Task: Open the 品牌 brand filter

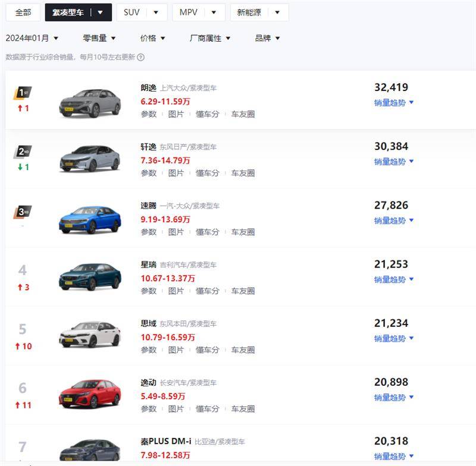Action: click(267, 38)
